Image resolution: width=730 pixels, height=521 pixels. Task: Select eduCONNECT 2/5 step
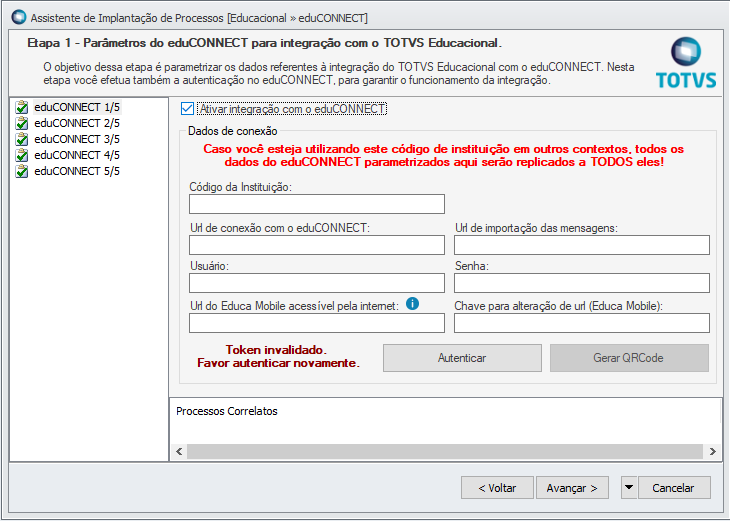77,123
